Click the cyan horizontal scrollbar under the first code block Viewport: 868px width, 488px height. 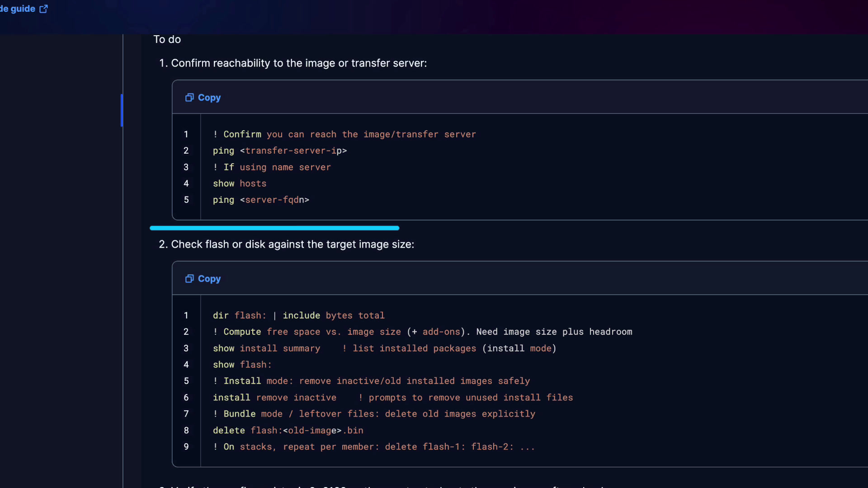(x=274, y=228)
